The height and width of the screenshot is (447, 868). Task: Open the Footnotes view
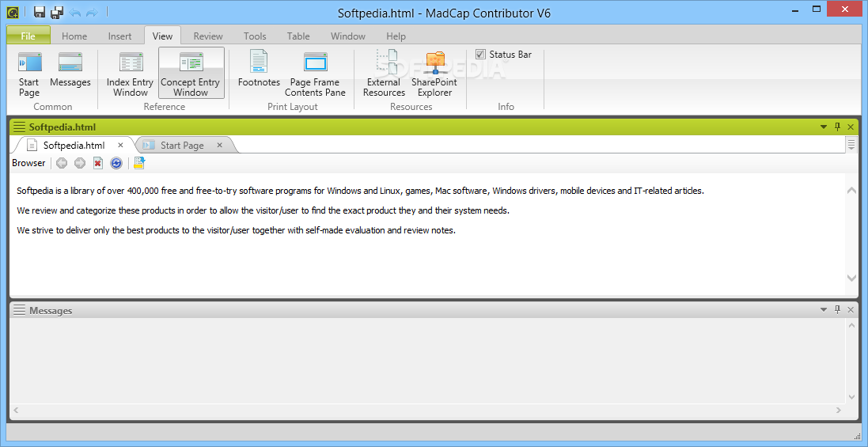coord(259,70)
